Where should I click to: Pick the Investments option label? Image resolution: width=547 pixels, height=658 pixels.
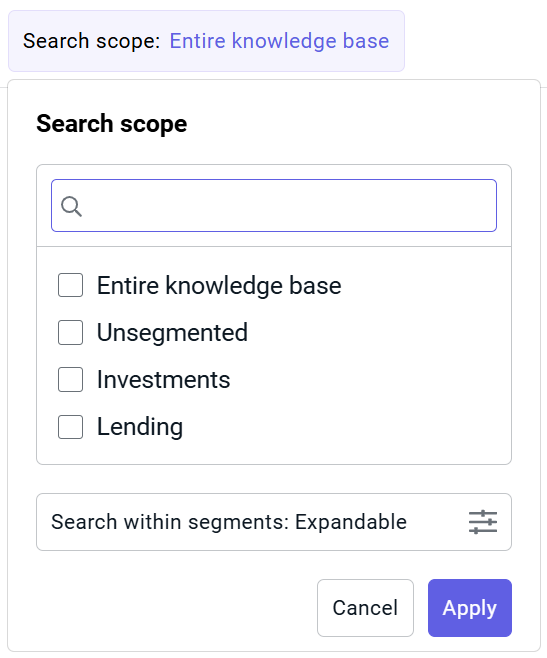pos(164,380)
